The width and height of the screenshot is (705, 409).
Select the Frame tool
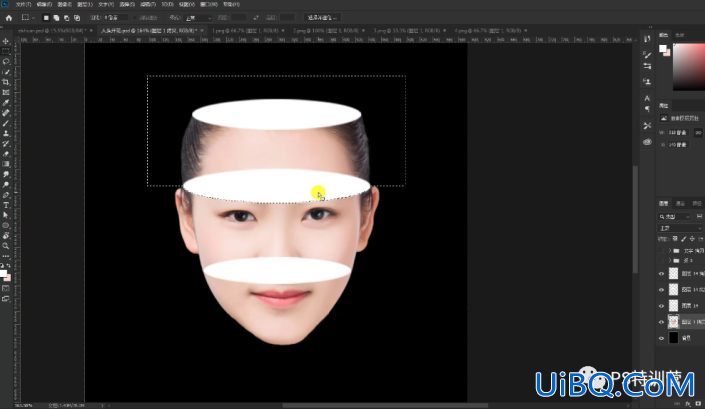pyautogui.click(x=6, y=93)
